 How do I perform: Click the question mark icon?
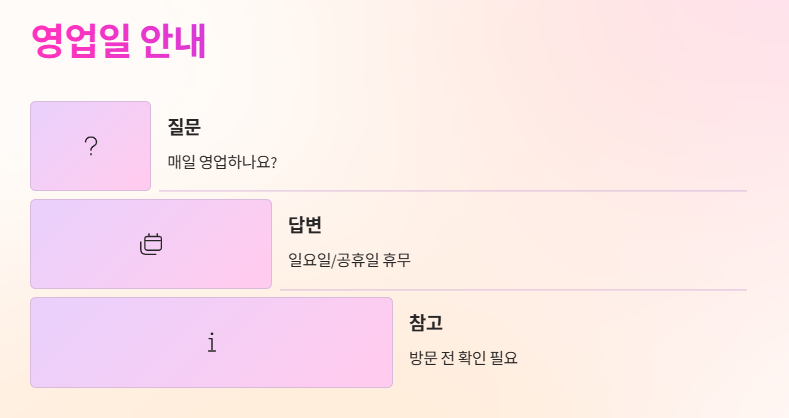click(x=91, y=146)
